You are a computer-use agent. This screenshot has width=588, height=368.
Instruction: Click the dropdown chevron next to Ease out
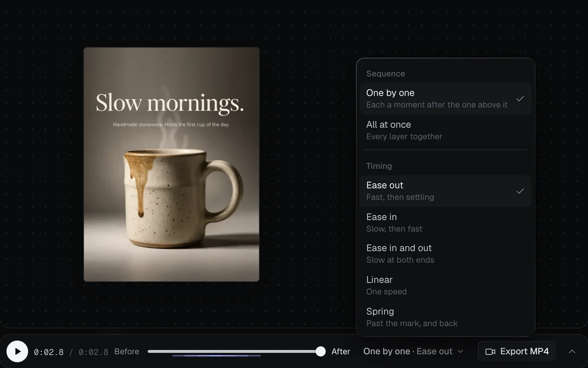460,352
